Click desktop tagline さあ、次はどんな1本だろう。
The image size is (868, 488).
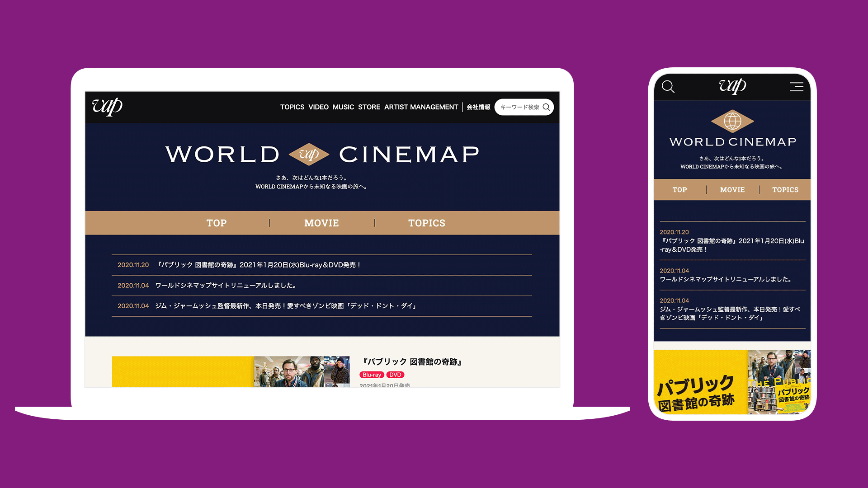tap(311, 178)
